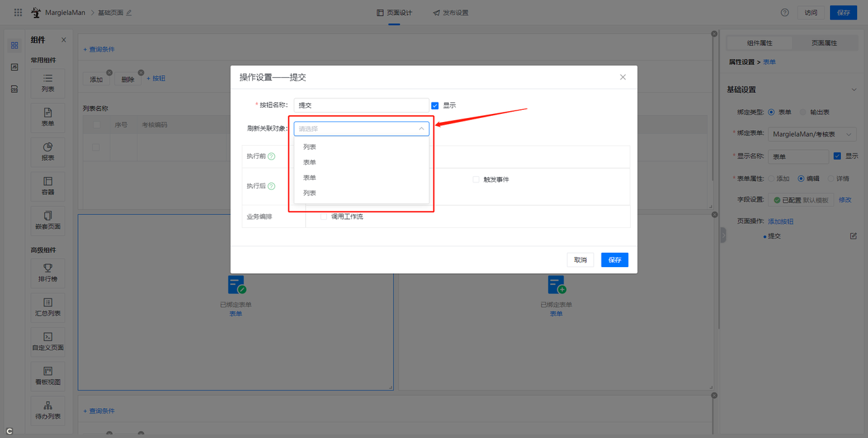Expand the 绑定表单 MargielaMan/考核表 dropdown
The width and height of the screenshot is (868, 438).
[x=814, y=134]
